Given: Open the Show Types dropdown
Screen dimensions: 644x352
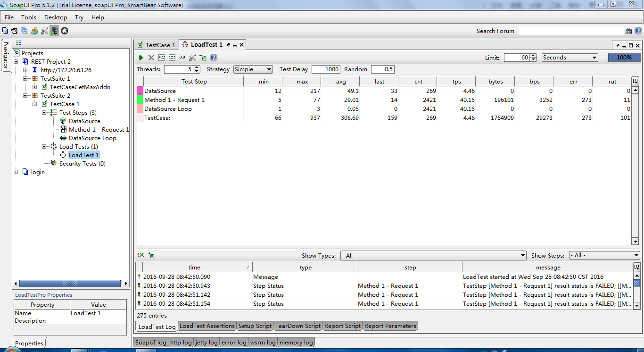Looking at the screenshot, I should tap(433, 255).
